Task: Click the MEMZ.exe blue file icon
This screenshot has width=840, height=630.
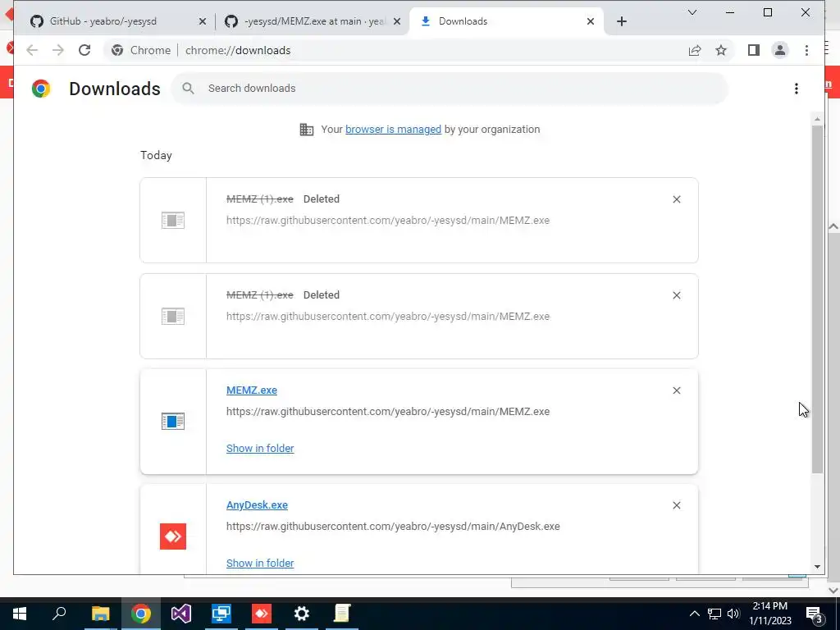Action: (173, 421)
